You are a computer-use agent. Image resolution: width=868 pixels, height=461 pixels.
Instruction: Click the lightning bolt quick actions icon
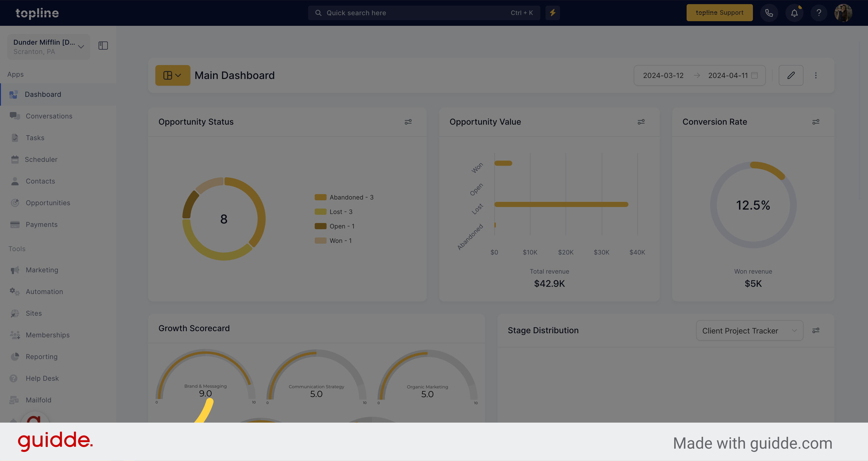tap(553, 13)
